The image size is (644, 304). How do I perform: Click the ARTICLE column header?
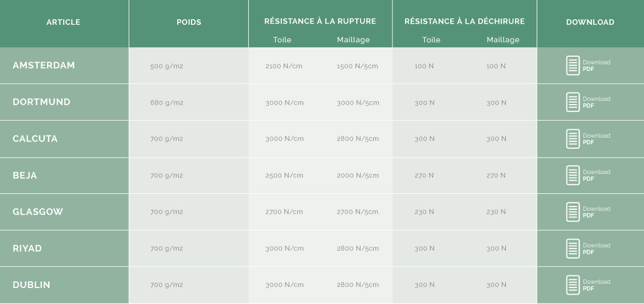pos(63,22)
